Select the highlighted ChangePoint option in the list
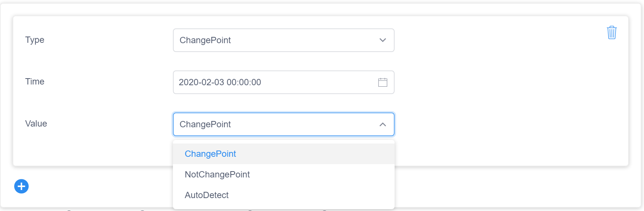Screen dimensions: 644x211 (210, 154)
